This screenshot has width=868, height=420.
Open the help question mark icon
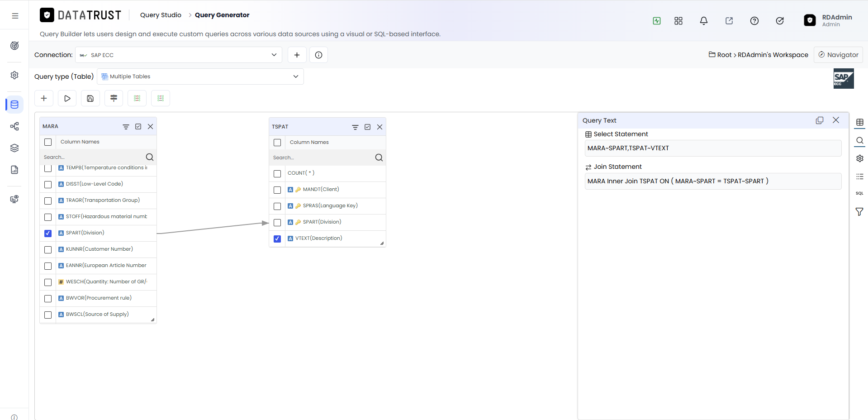tap(754, 21)
